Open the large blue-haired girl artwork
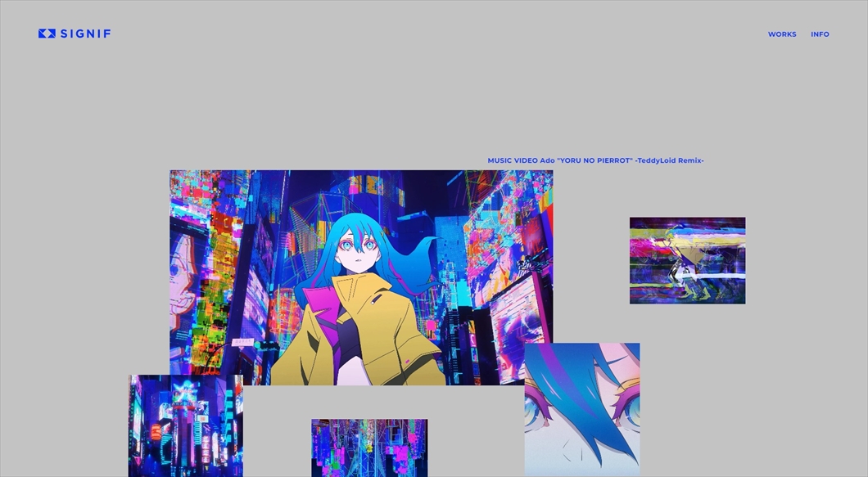This screenshot has height=477, width=868. (360, 277)
